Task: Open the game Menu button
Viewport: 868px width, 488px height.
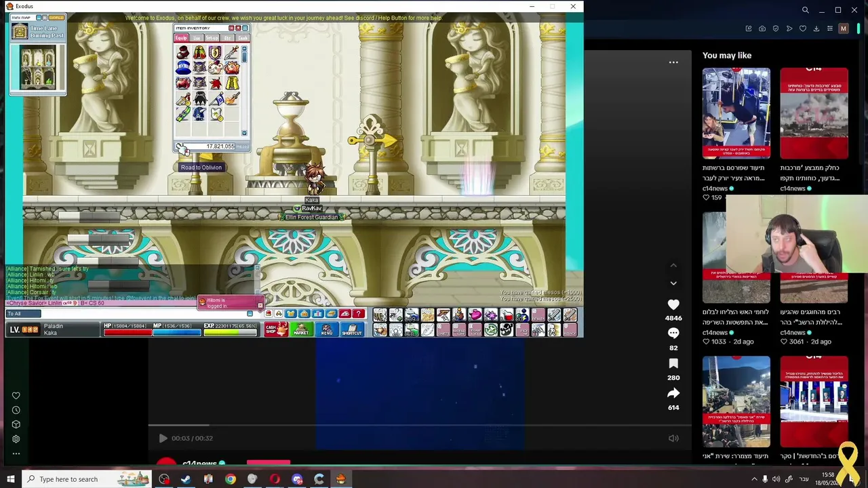Action: 326,329
